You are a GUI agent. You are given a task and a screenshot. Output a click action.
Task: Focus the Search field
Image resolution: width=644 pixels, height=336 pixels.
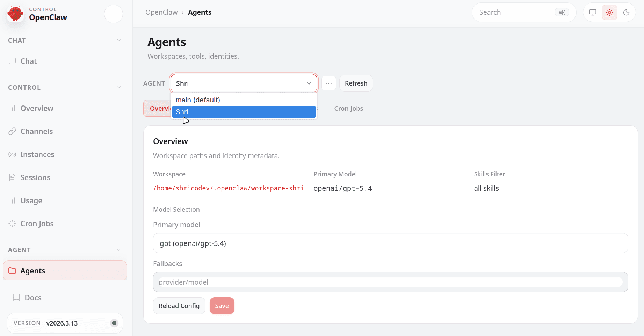[x=523, y=13]
